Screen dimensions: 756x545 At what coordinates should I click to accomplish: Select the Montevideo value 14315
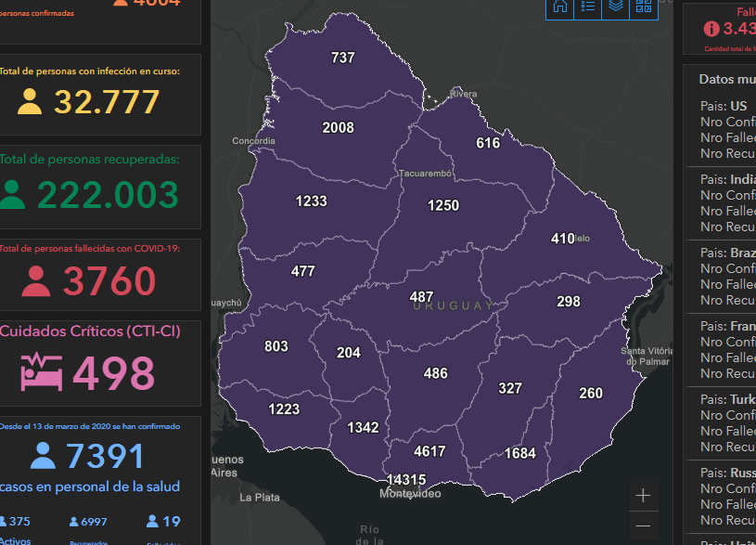click(406, 480)
